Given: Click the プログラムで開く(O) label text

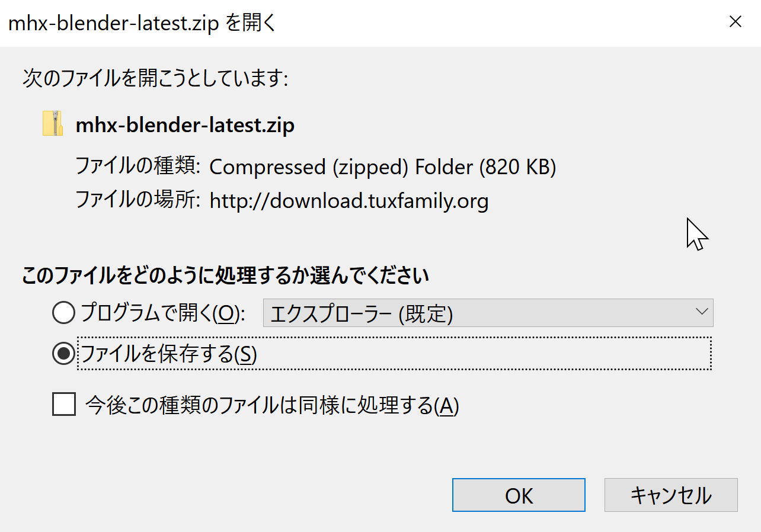Looking at the screenshot, I should pyautogui.click(x=163, y=313).
